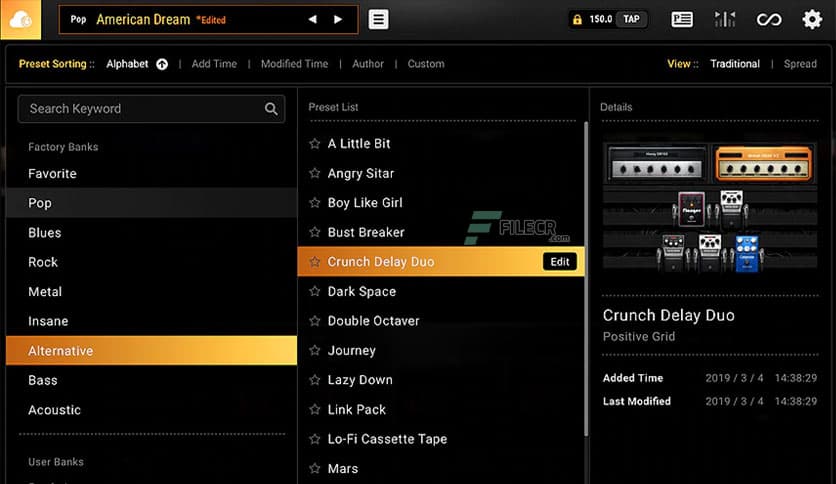Select the Lo-Fi Cassette Tape preset

pos(441,439)
